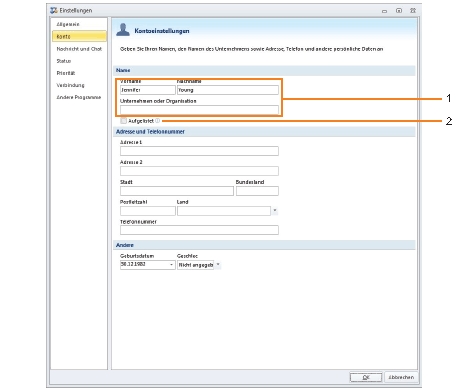Click the Kontoeinstellungen heading text
The height and width of the screenshot is (391, 468).
(162, 31)
